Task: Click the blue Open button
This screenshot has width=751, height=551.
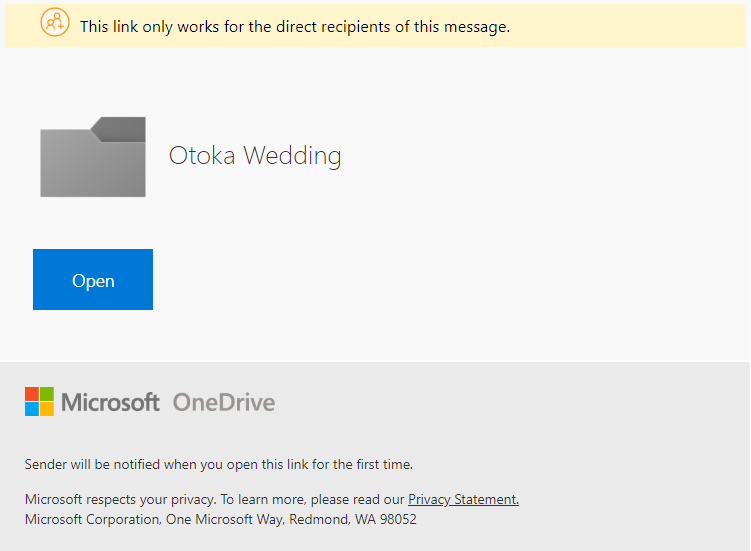Action: (93, 279)
